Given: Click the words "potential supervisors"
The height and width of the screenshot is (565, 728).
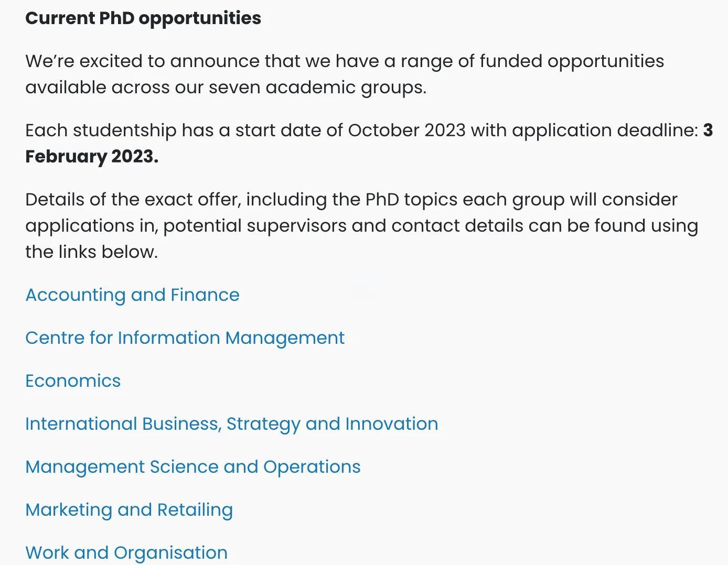Looking at the screenshot, I should 255,226.
